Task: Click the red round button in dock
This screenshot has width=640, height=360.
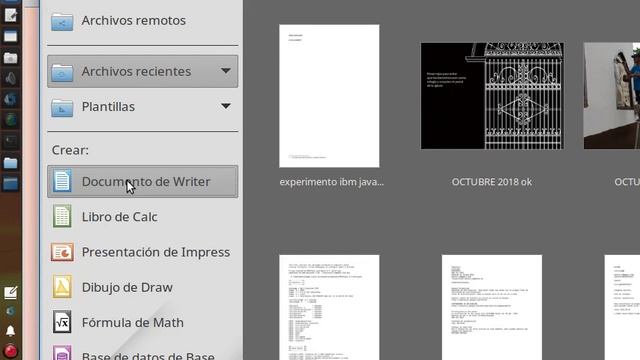Action: click(11, 351)
